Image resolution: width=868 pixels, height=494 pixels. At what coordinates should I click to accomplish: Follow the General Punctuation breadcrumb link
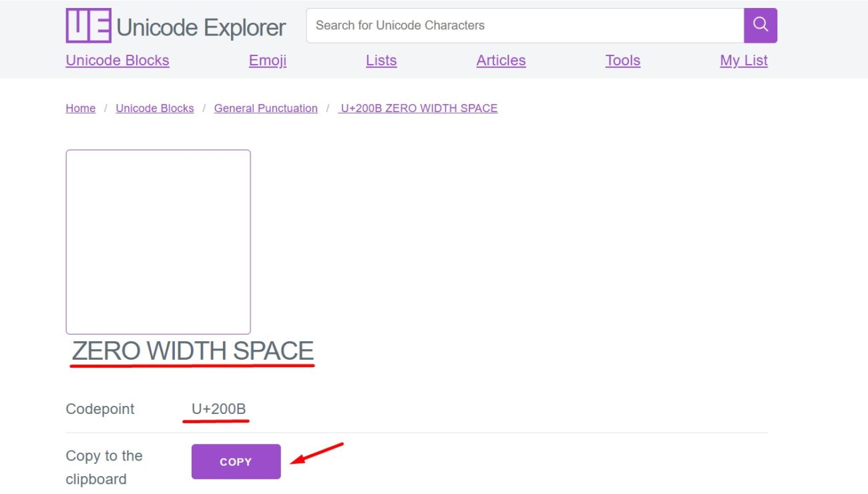tap(266, 108)
